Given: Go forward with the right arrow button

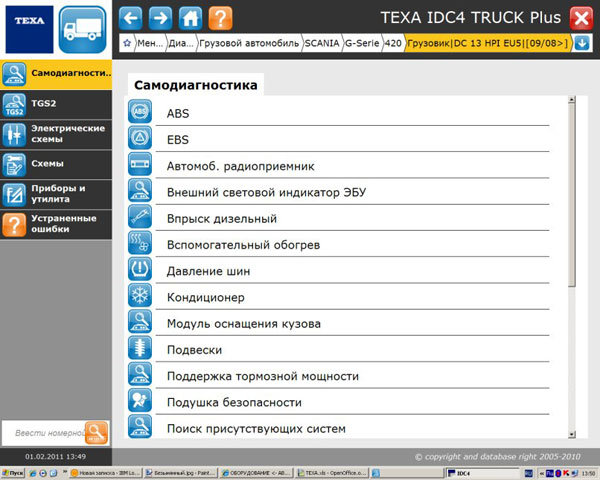Looking at the screenshot, I should pos(160,18).
